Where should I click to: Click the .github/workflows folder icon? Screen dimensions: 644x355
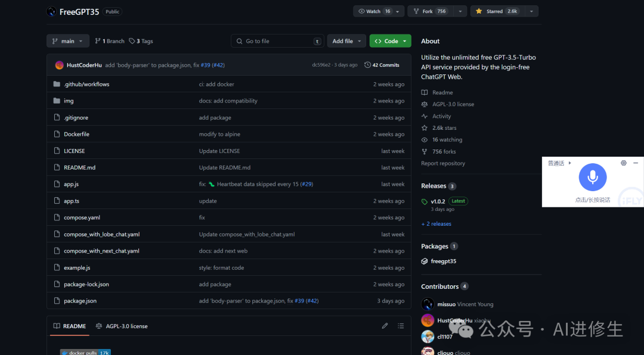pyautogui.click(x=57, y=84)
